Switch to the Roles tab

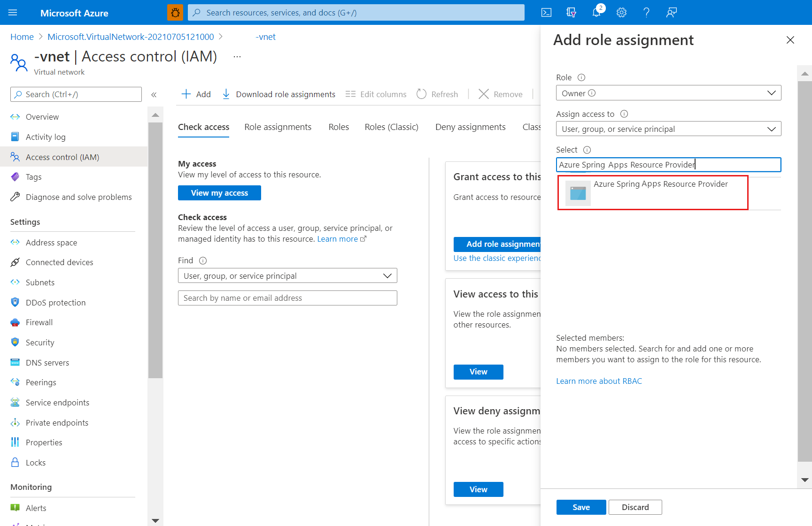coord(339,127)
